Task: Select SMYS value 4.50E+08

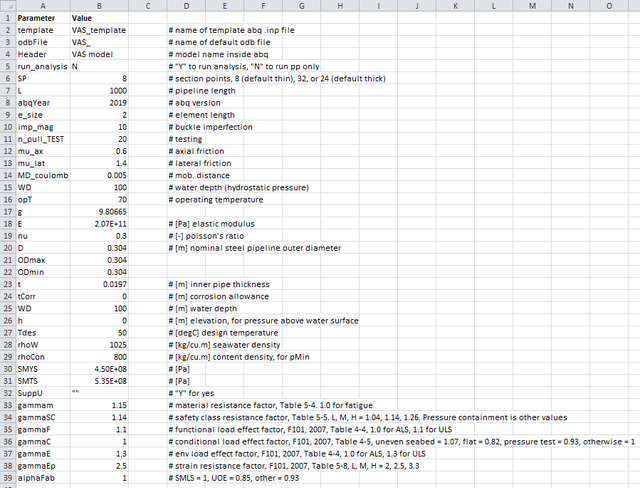Action: (x=99, y=369)
